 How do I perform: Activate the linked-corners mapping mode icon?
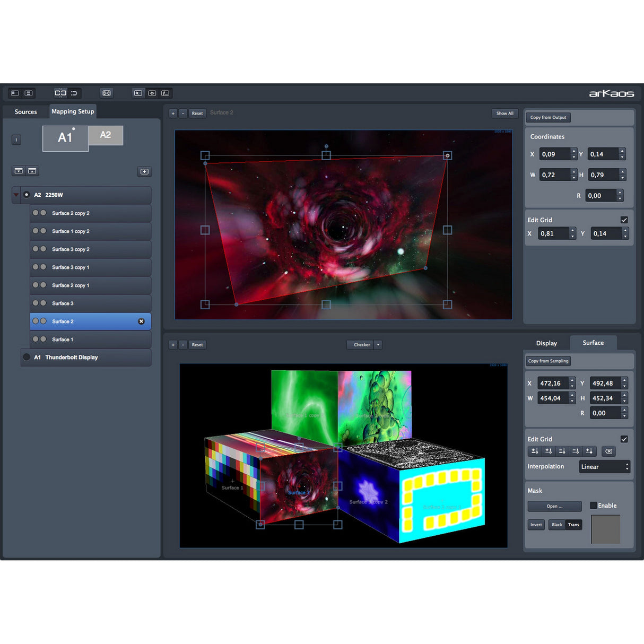coord(60,92)
